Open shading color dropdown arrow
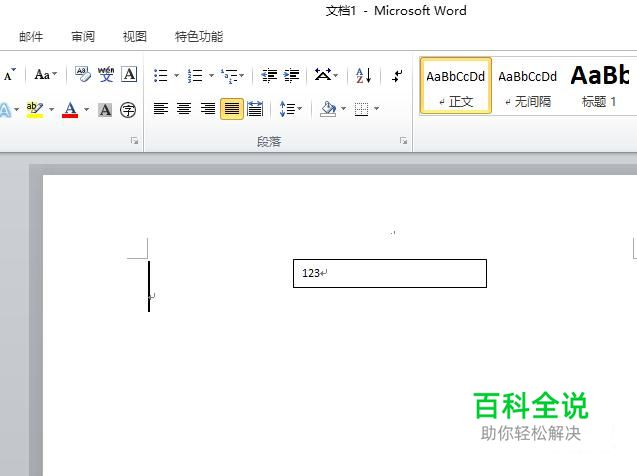This screenshot has height=476, width=637. (343, 108)
